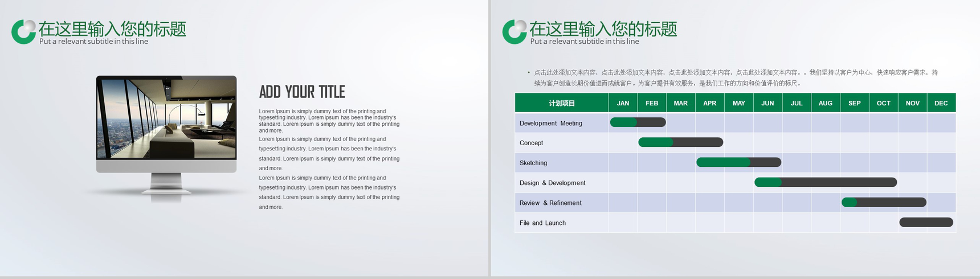
Task: Click the SEP month header cell
Action: (x=854, y=103)
